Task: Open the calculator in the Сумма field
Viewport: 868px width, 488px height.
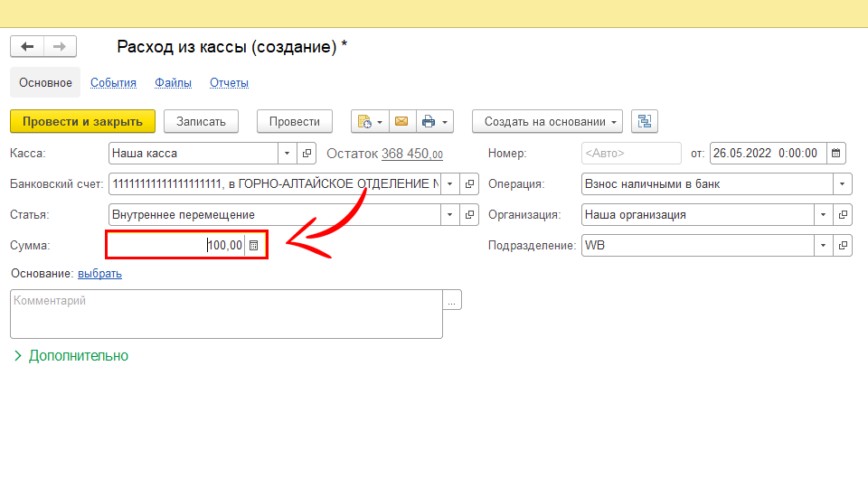Action: point(254,246)
